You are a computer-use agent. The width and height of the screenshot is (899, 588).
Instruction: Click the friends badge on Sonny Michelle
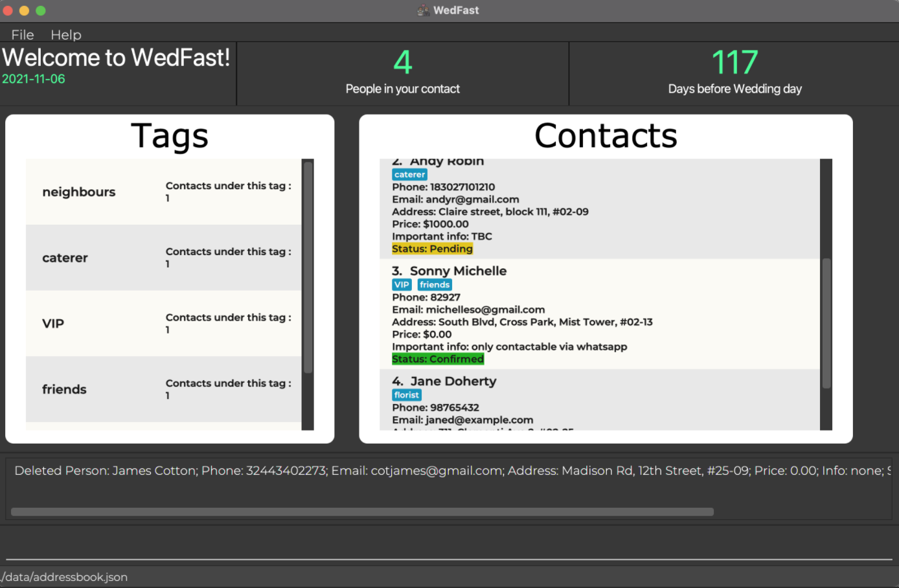[x=435, y=285]
